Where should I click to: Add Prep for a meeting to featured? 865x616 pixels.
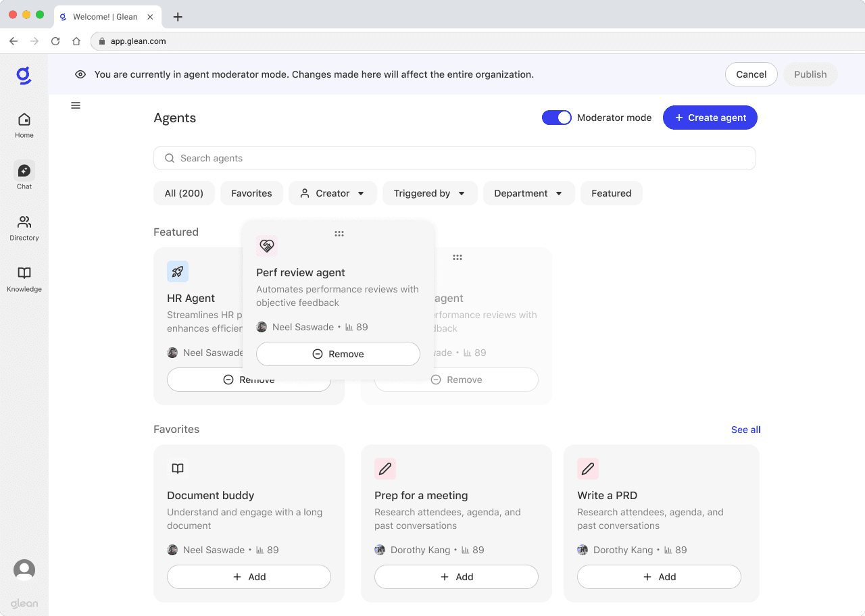point(456,577)
